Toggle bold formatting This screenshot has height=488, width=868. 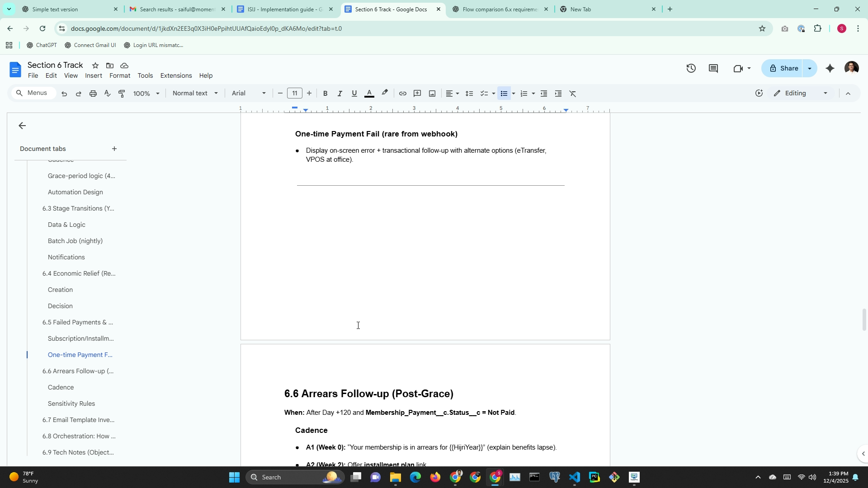pyautogui.click(x=325, y=94)
